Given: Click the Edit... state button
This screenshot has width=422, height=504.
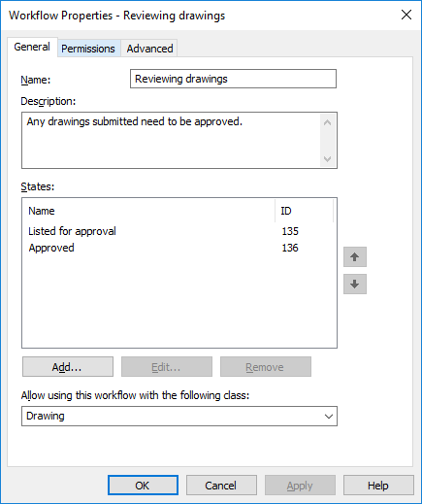Looking at the screenshot, I should pos(167,367).
